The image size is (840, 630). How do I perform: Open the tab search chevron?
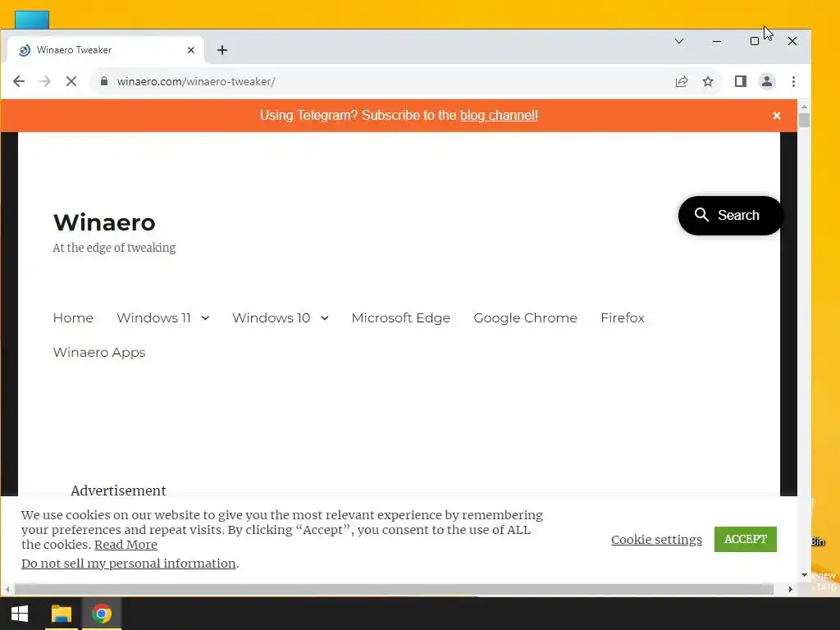678,41
